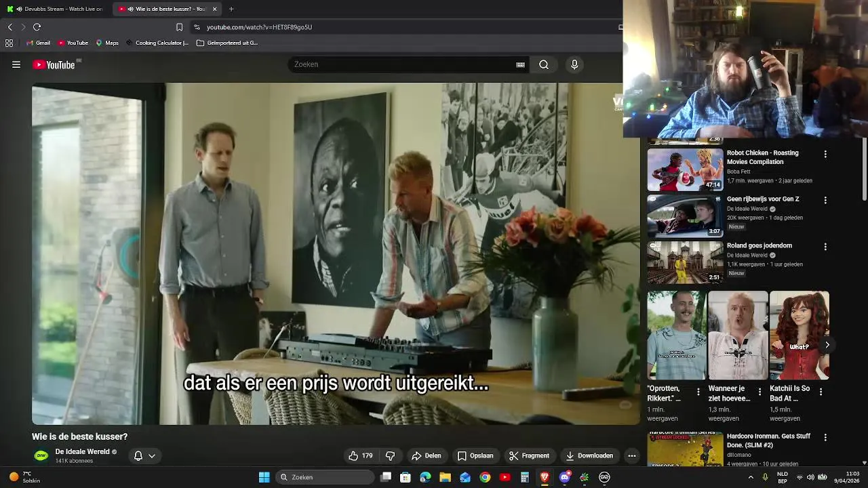Screen dimensions: 868x488
Task: Dislike the video with the thumbs down
Action: [x=390, y=455]
